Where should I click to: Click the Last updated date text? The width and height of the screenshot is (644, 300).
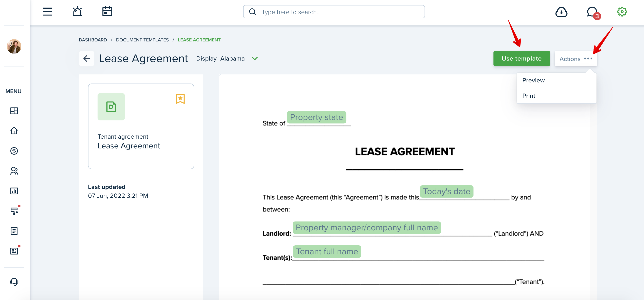tap(118, 196)
